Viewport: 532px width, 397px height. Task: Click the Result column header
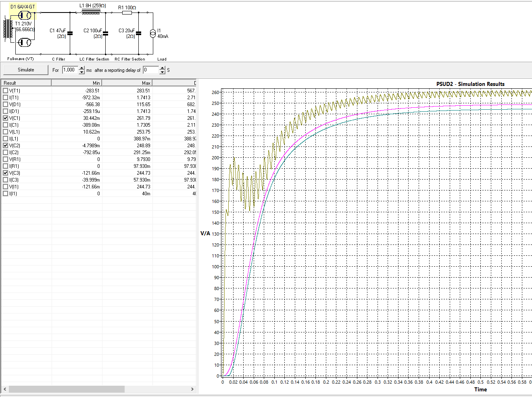[x=26, y=83]
